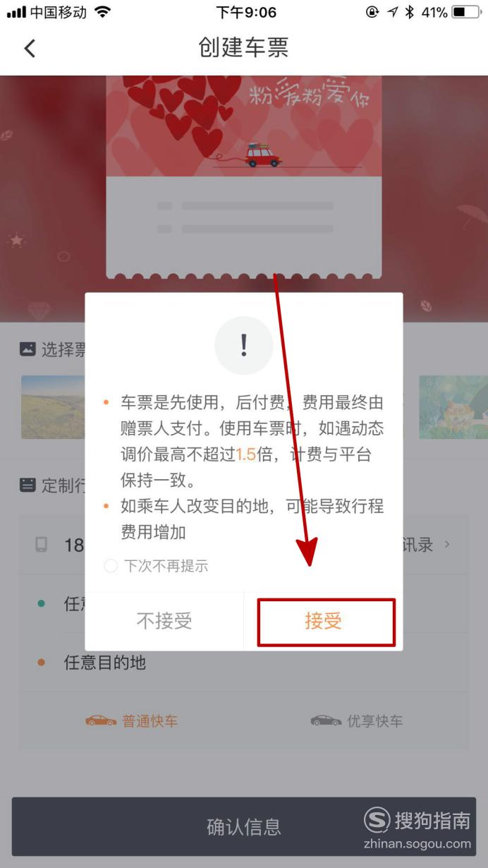This screenshot has width=488, height=868.
Task: Select the orange 普通快车 car icon
Action: (x=101, y=721)
